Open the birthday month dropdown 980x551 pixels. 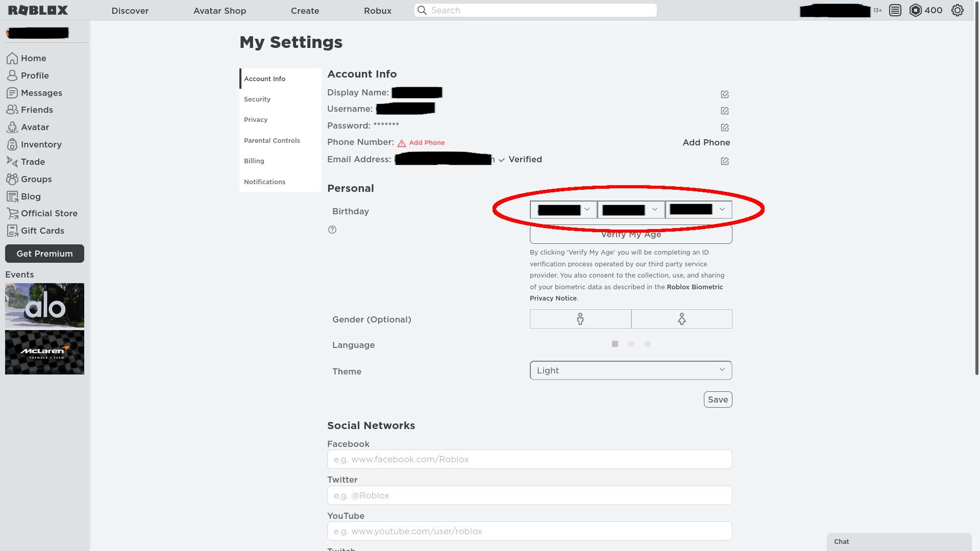(x=563, y=210)
